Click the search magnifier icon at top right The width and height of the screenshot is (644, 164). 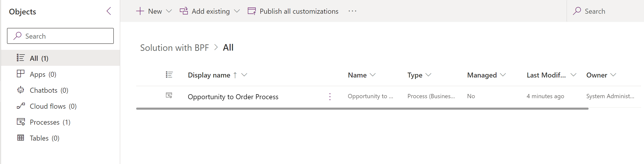click(x=577, y=11)
